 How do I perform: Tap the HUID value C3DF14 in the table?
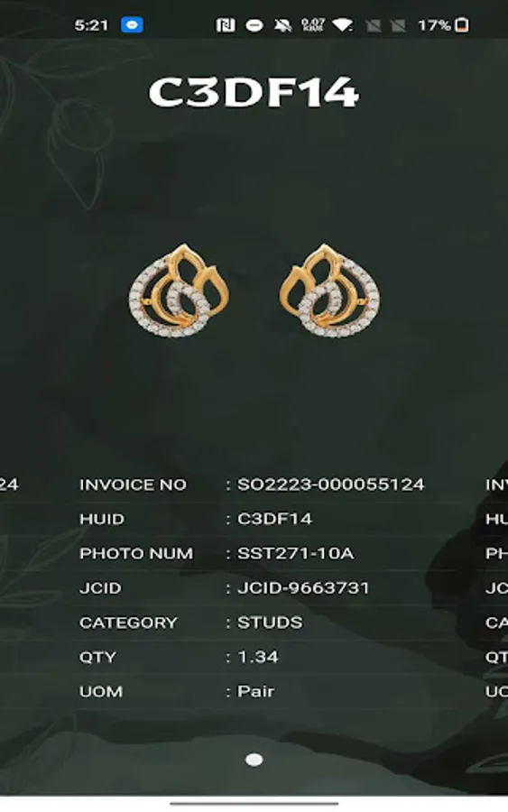point(274,519)
